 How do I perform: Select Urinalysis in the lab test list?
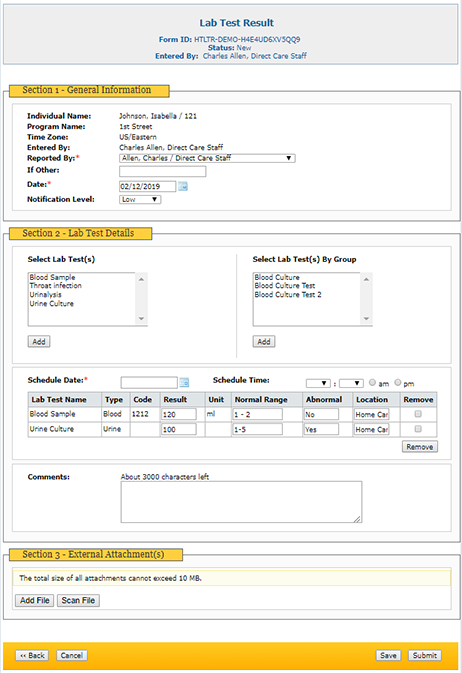click(46, 294)
